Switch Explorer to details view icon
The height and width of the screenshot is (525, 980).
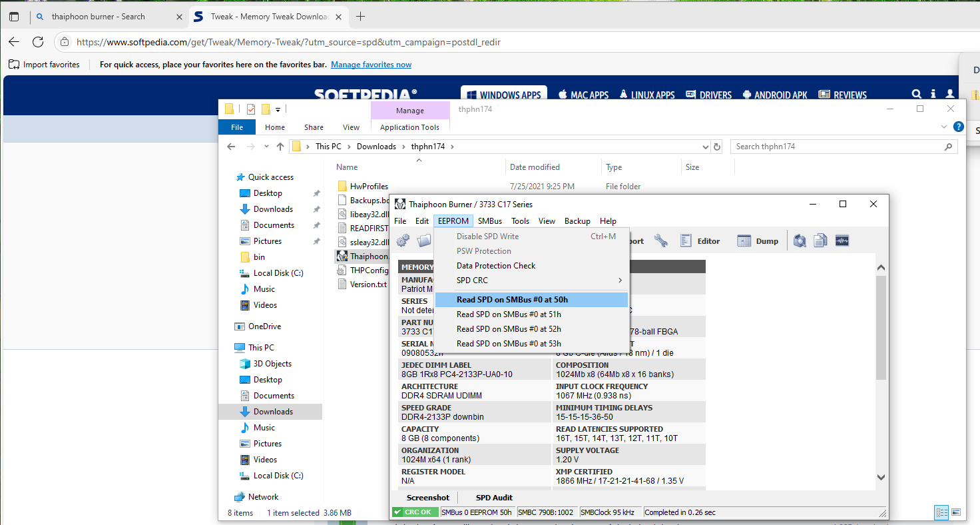click(x=942, y=512)
